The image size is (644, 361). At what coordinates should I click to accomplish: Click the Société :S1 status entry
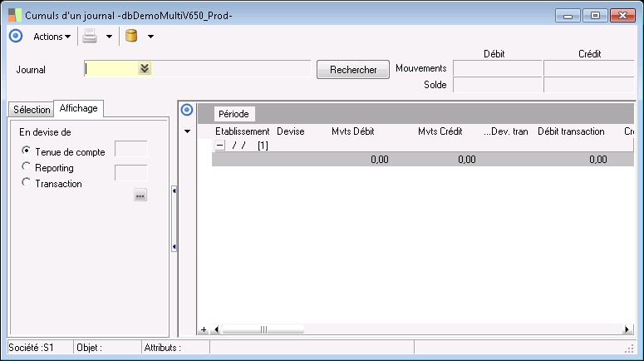pyautogui.click(x=32, y=348)
